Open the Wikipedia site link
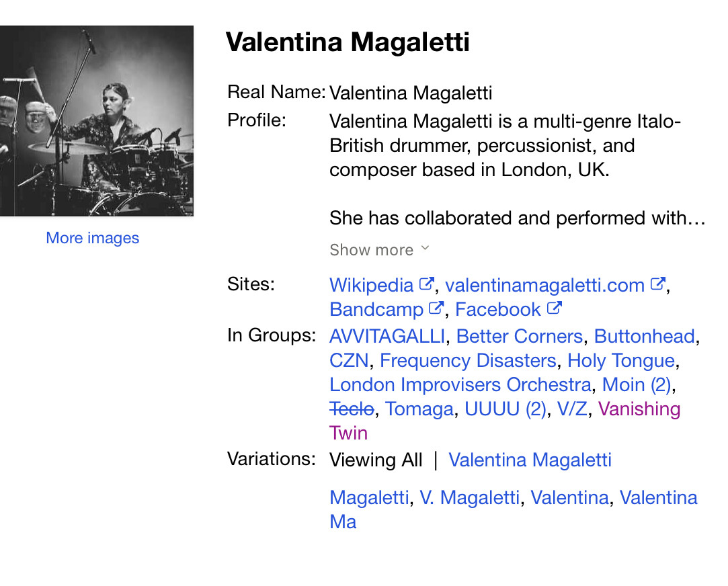This screenshot has width=728, height=586. pos(371,285)
